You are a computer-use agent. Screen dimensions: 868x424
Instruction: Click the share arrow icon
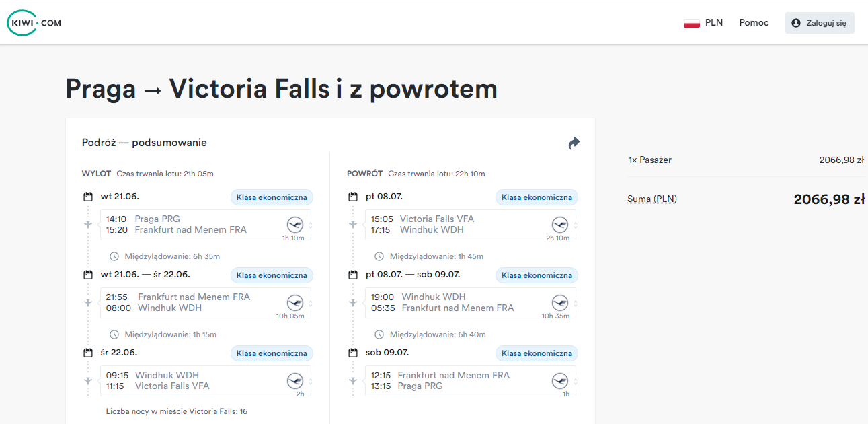[x=574, y=143]
